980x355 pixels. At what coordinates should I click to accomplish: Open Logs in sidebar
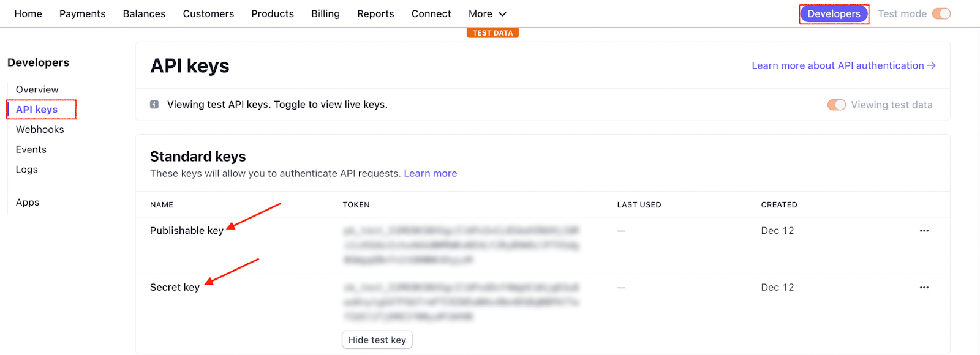click(x=27, y=170)
